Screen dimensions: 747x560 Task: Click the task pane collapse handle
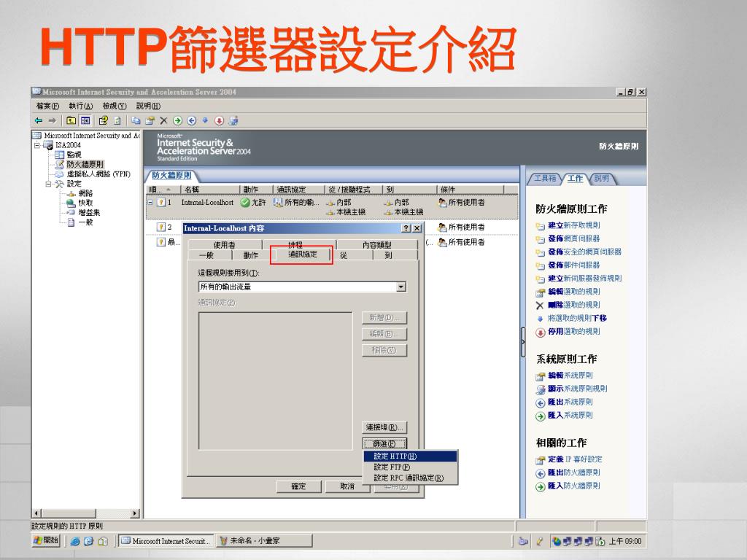tap(522, 343)
